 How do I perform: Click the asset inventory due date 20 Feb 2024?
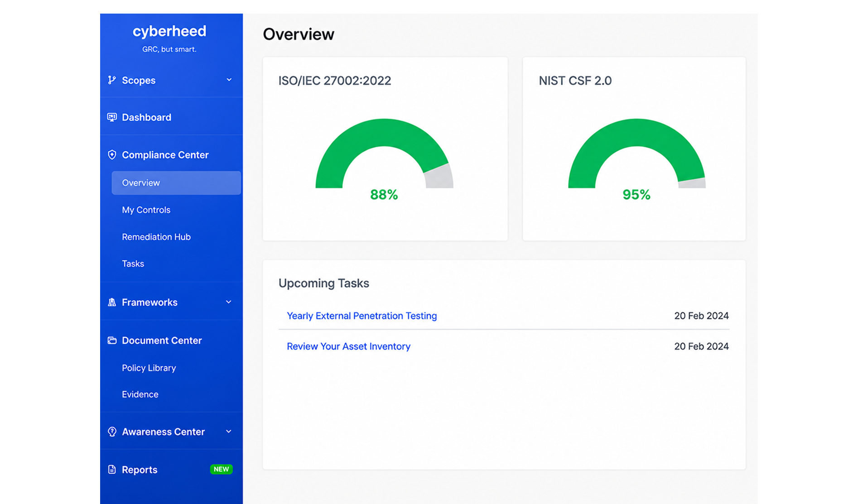701,346
